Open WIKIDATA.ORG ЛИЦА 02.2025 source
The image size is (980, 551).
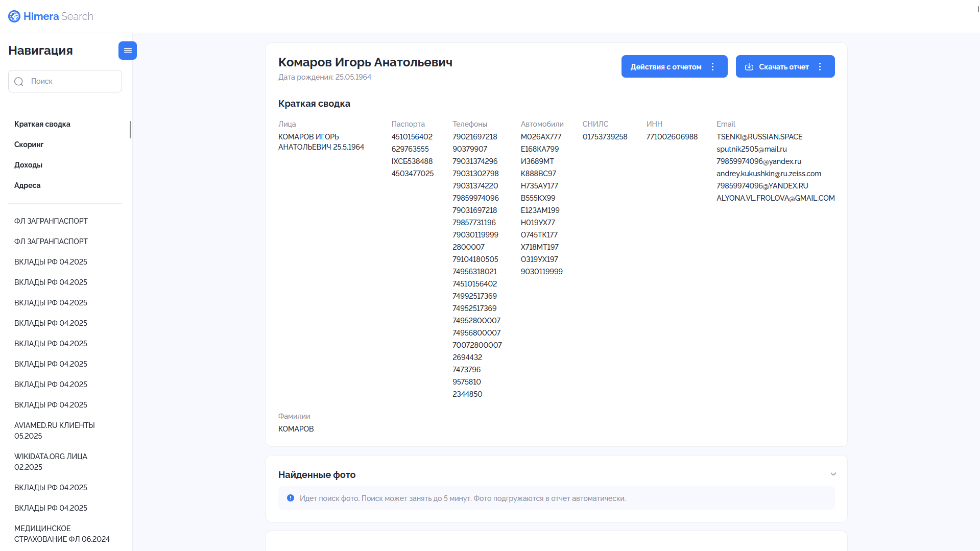click(x=51, y=462)
